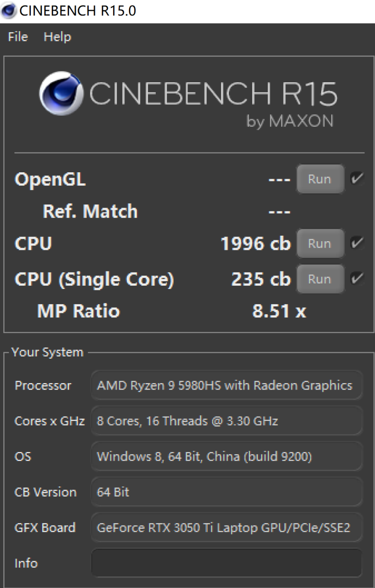375x588 pixels.
Task: Click the CINEBENCH R15 banner title
Action: coord(213,94)
